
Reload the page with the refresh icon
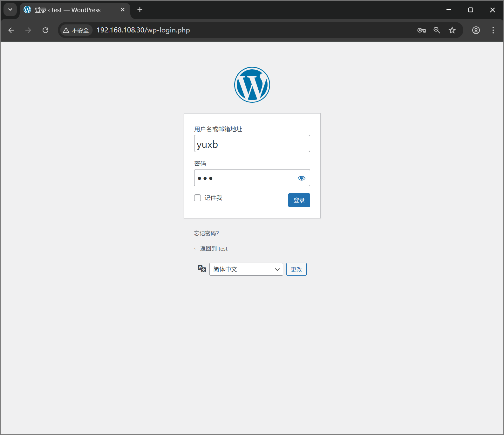[x=45, y=30]
